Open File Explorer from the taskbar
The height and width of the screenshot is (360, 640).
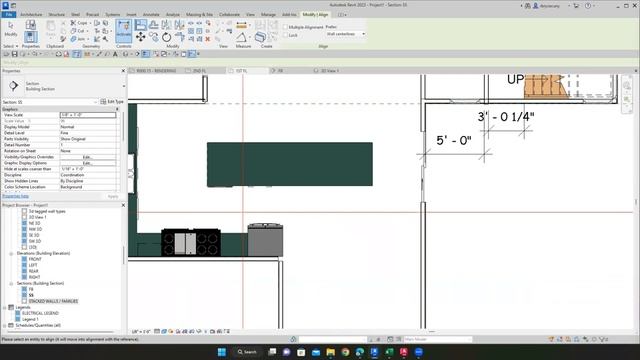(331, 352)
